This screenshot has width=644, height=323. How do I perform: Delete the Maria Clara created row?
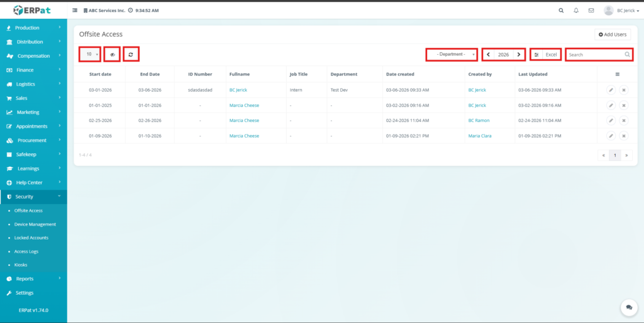click(x=624, y=136)
